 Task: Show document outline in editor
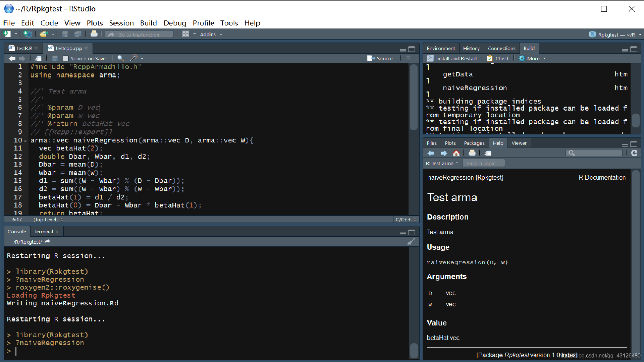(x=409, y=58)
